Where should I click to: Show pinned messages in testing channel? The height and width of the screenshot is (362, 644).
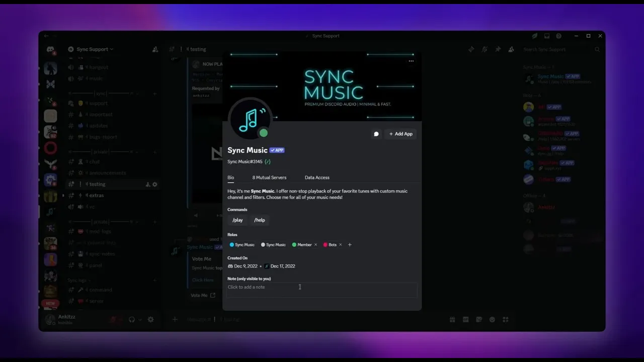[x=498, y=49]
